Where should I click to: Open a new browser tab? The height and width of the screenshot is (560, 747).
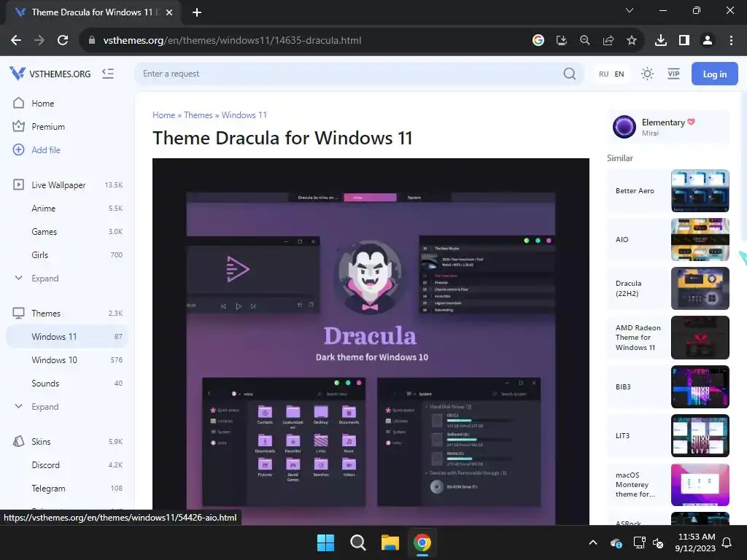[x=197, y=12]
